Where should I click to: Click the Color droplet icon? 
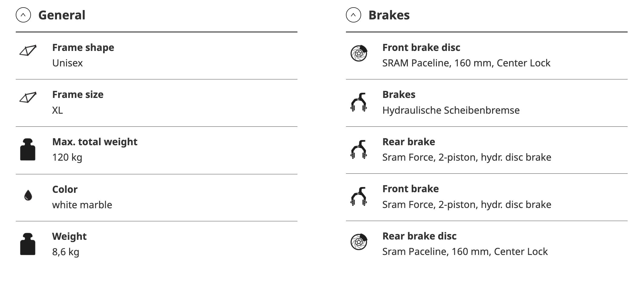tap(28, 196)
